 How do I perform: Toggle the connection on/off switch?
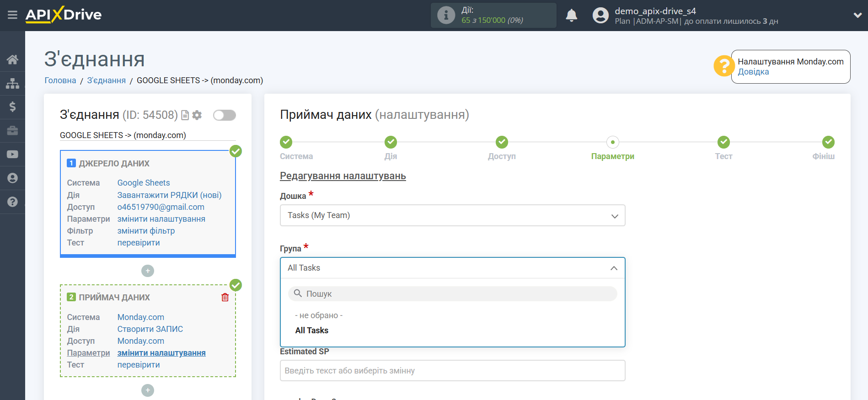225,115
